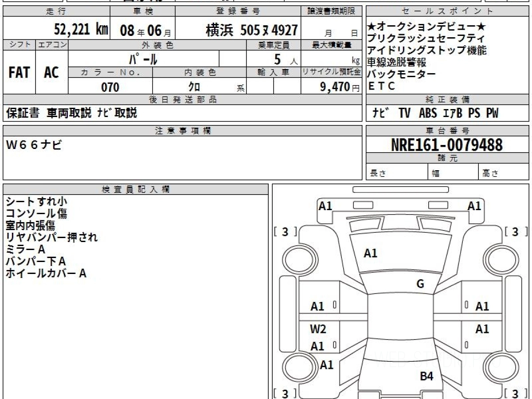Select inspector note 室内内張傷
The width and height of the screenshot is (532, 399).
point(30,226)
